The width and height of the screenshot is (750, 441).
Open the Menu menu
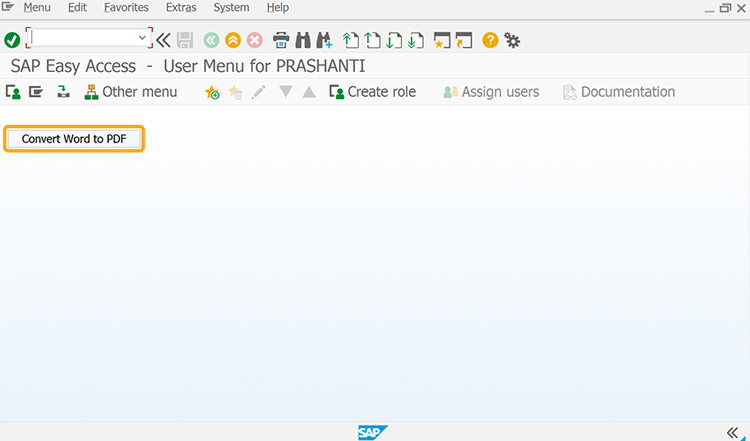pos(37,8)
